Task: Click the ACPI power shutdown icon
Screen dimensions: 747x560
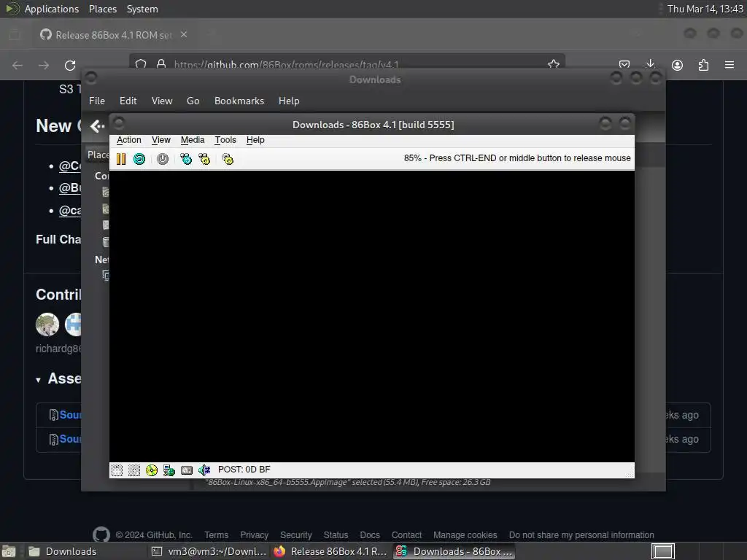Action: (163, 159)
